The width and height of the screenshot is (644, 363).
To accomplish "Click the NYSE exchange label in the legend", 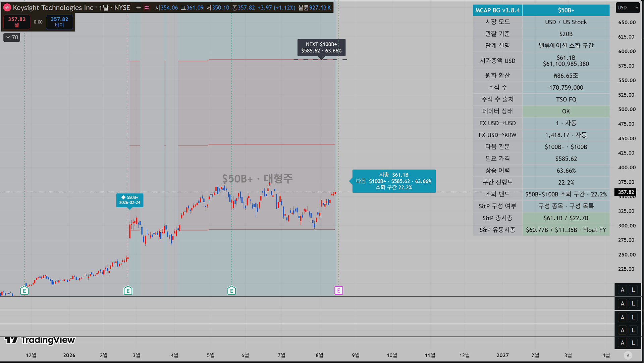I will [x=122, y=8].
